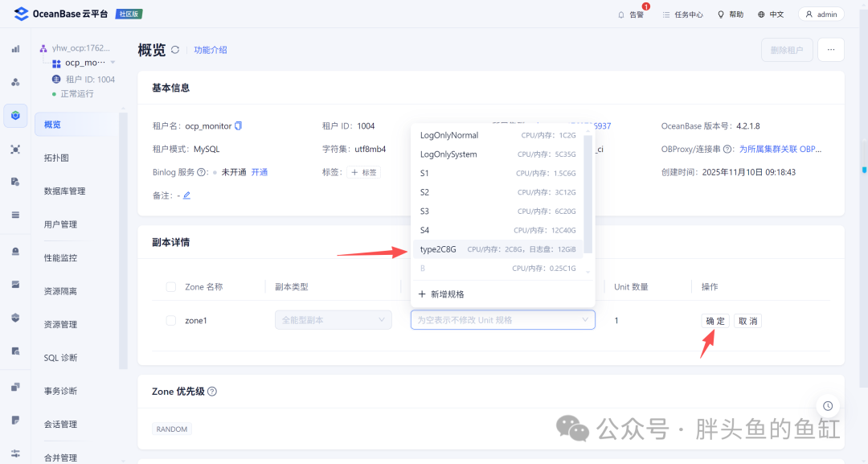
Task: Open the alarm siren icon in left rail
Action: coord(15,252)
